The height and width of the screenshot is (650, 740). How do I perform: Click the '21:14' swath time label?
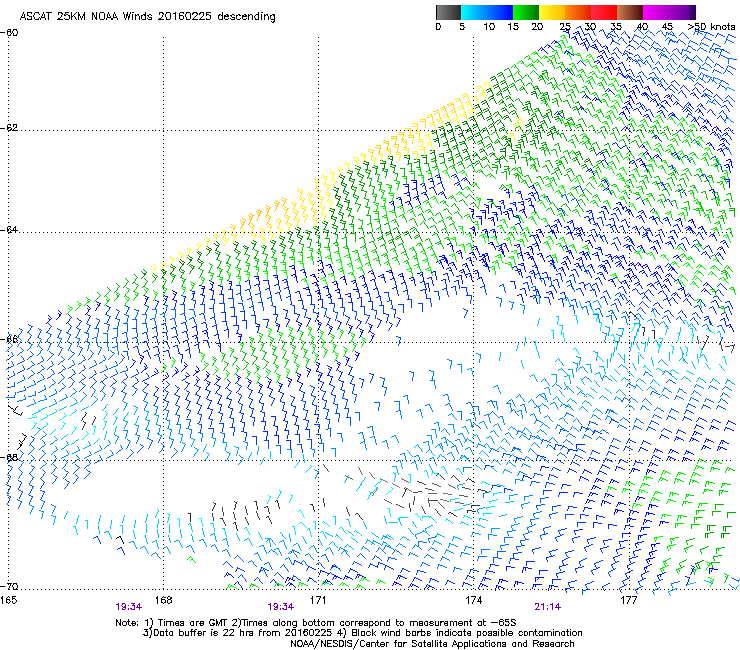tap(547, 607)
